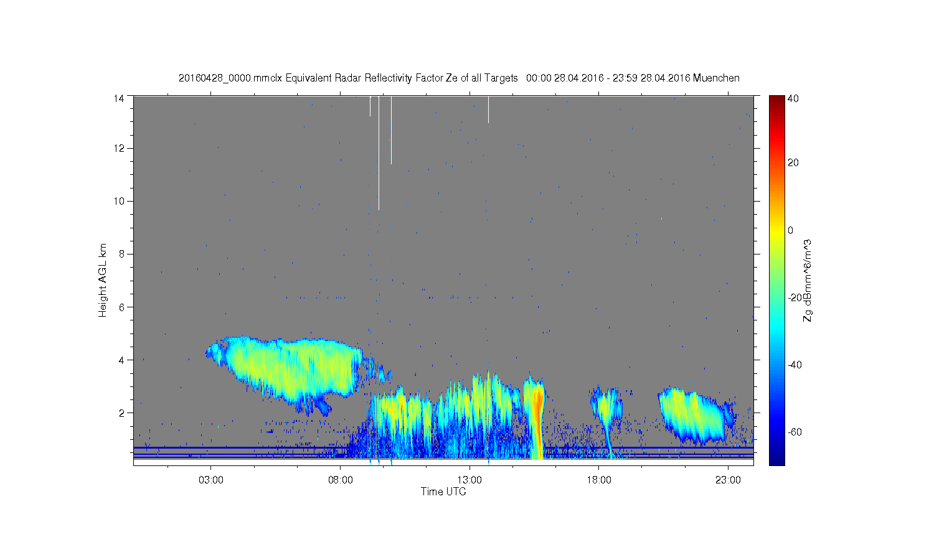Screen dimensions: 934x560
Task: Select the 'Zg dBmm^6/m^3' colorbar label
Action: (x=807, y=281)
